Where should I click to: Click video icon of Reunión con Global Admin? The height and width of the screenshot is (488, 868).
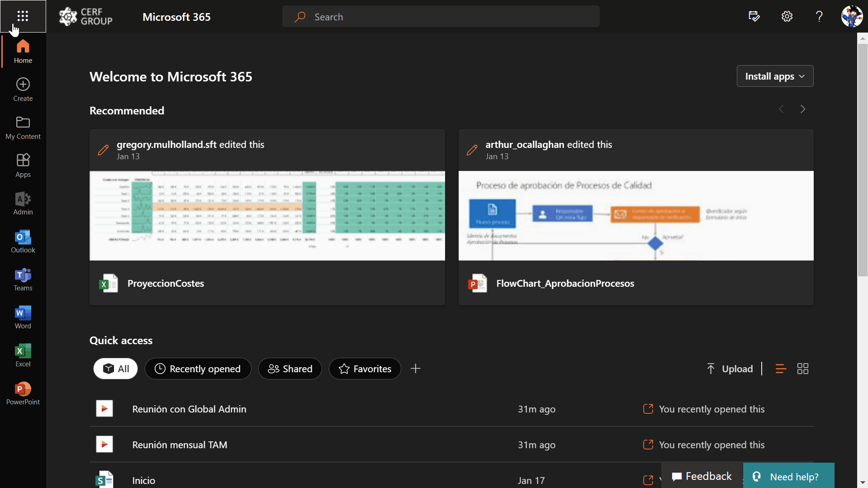click(x=104, y=408)
